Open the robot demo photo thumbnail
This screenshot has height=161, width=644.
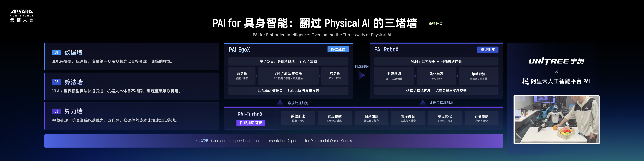click(x=556, y=120)
